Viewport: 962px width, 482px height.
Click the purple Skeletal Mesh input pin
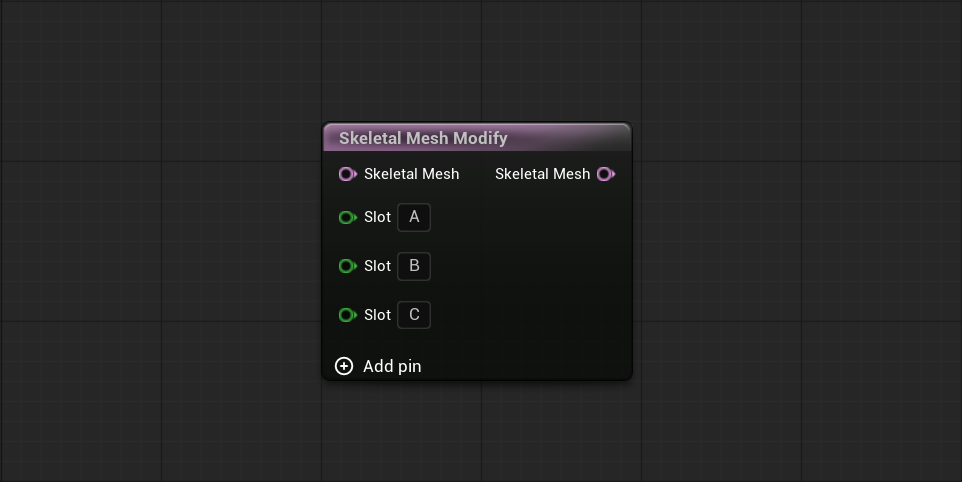pyautogui.click(x=347, y=174)
